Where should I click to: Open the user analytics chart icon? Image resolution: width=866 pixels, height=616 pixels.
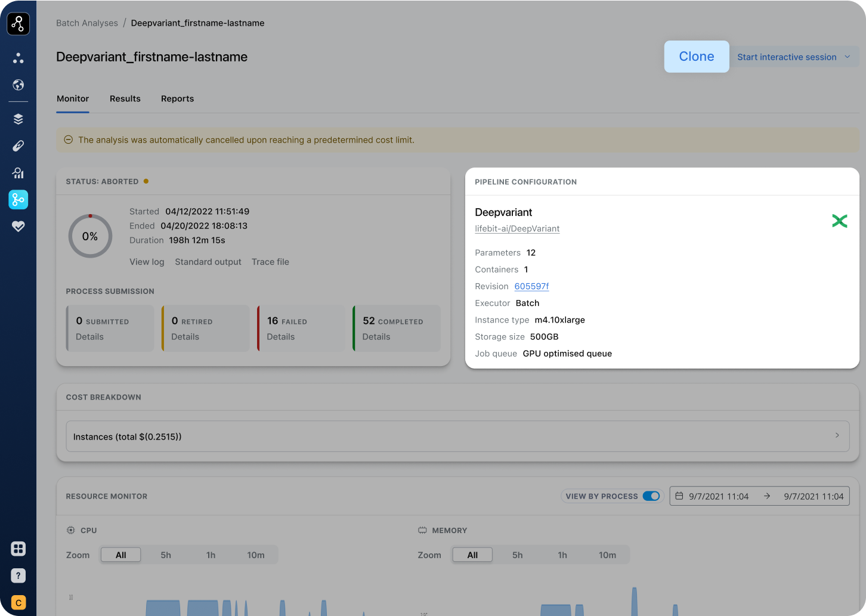(x=18, y=173)
